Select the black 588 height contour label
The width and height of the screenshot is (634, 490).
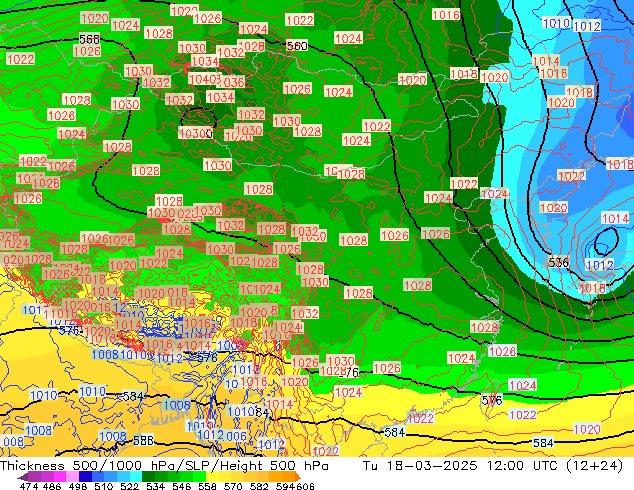144,440
